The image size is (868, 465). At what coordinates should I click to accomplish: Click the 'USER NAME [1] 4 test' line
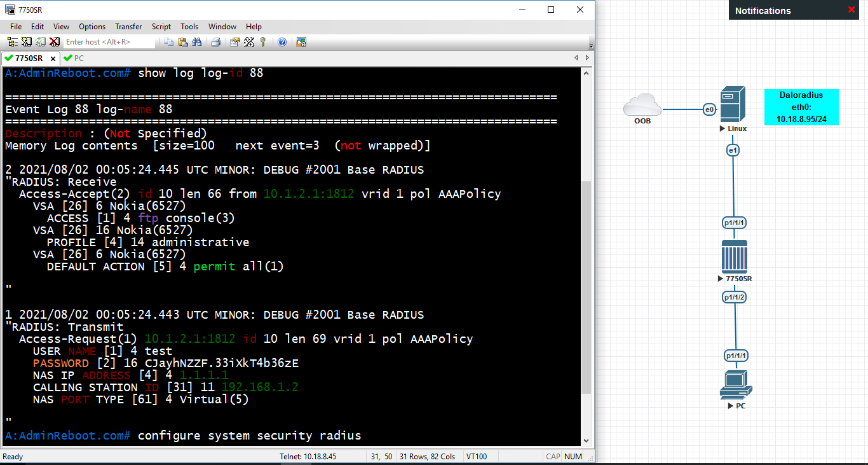pyautogui.click(x=103, y=351)
